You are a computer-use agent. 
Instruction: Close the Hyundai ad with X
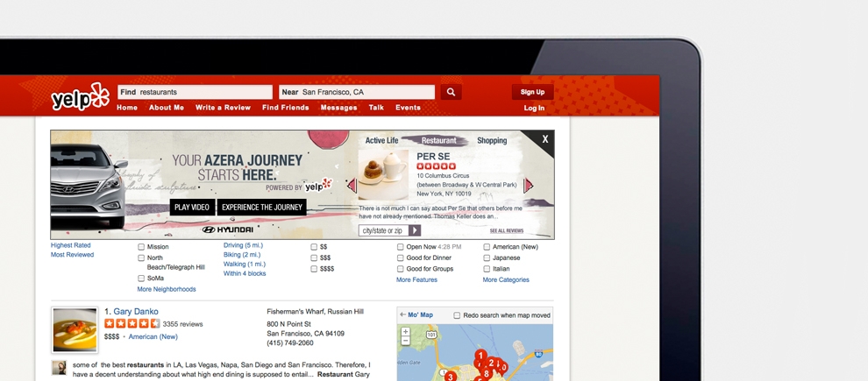tap(544, 139)
